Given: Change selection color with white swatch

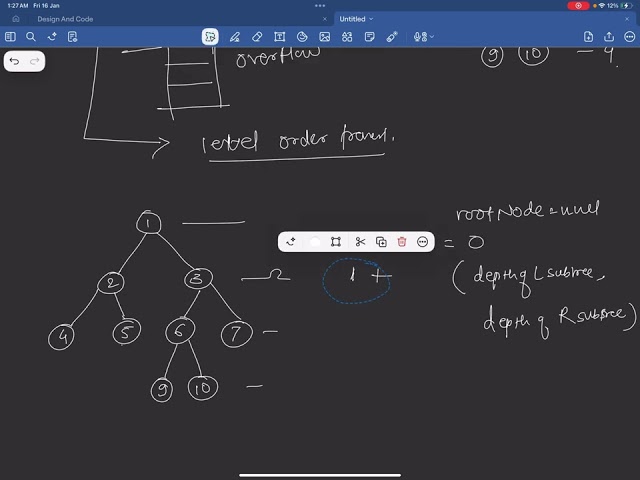Looking at the screenshot, I should point(315,242).
